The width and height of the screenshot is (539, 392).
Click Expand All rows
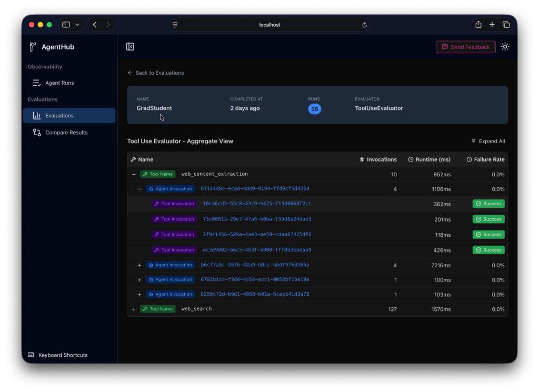pyautogui.click(x=488, y=141)
